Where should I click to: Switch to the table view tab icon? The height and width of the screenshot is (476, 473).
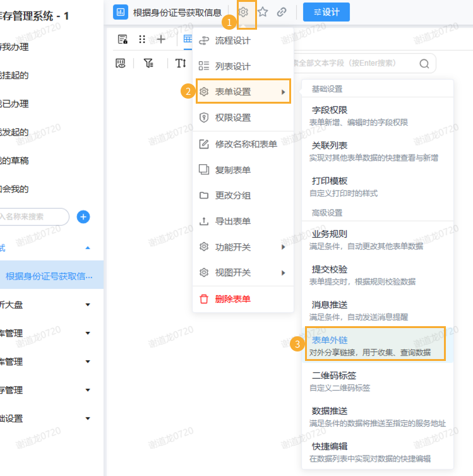coord(188,39)
